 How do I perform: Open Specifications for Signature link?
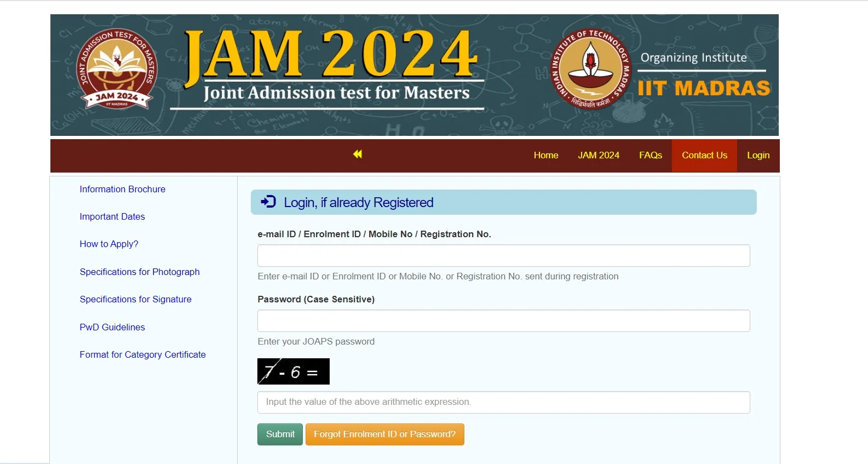pos(136,299)
